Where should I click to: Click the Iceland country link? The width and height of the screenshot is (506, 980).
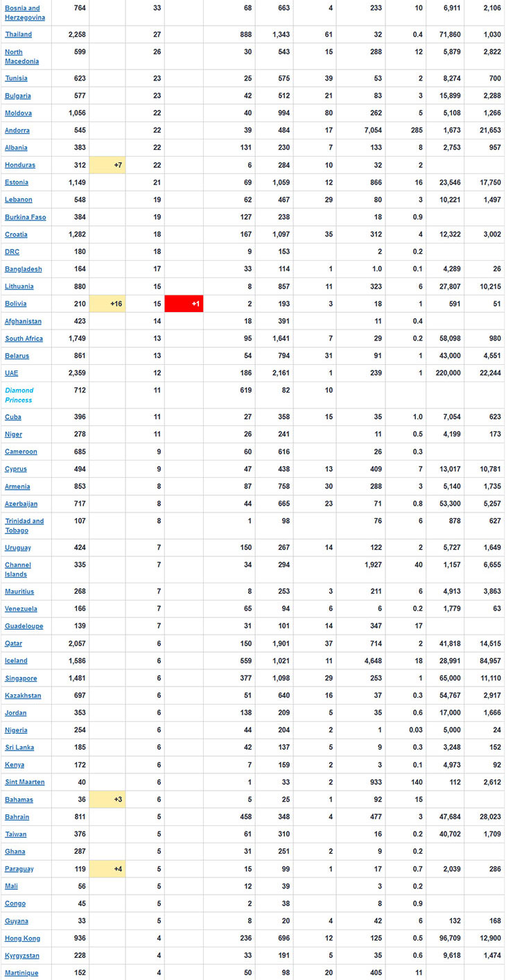coord(16,661)
